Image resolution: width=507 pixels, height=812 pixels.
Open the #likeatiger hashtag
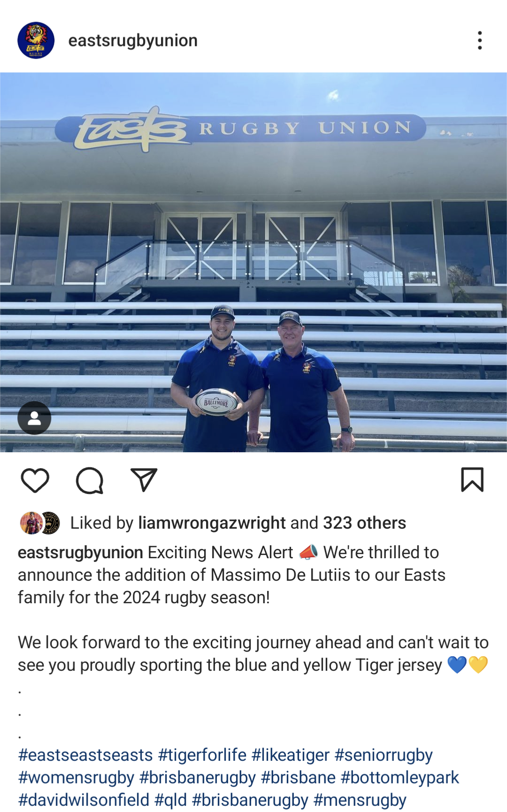[291, 755]
